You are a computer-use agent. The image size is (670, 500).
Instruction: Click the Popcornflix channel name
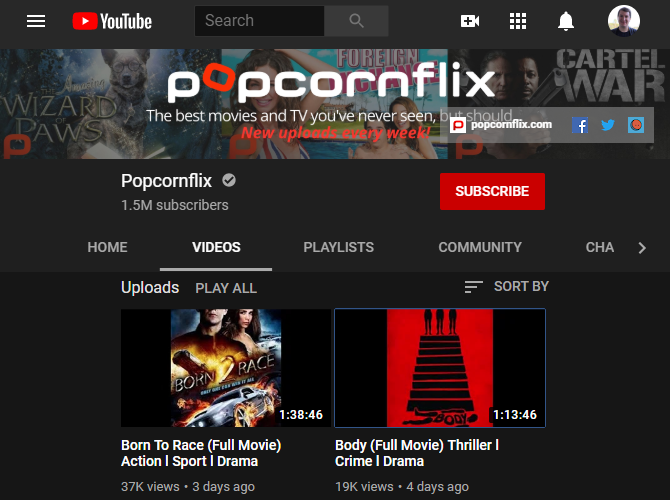pyautogui.click(x=166, y=181)
